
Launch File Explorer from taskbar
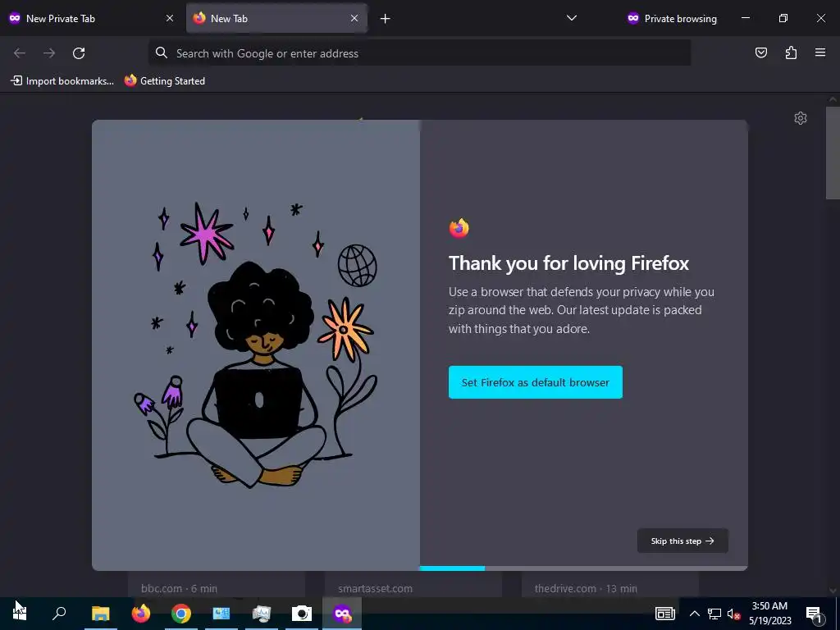100,614
